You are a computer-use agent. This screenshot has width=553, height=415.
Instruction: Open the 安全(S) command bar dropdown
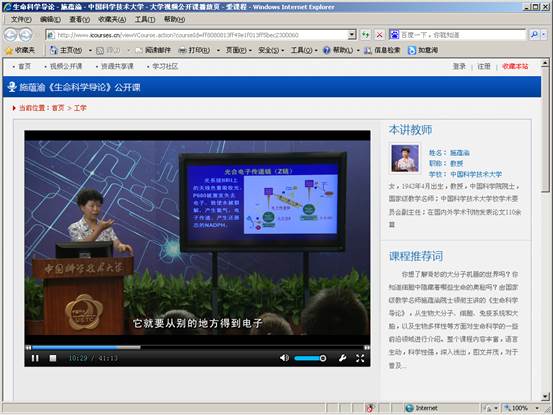(271, 50)
